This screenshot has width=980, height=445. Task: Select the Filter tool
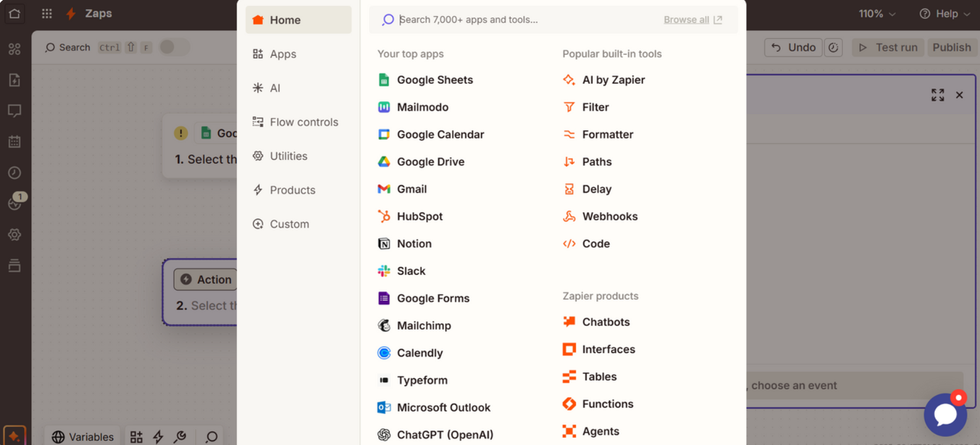point(585,107)
